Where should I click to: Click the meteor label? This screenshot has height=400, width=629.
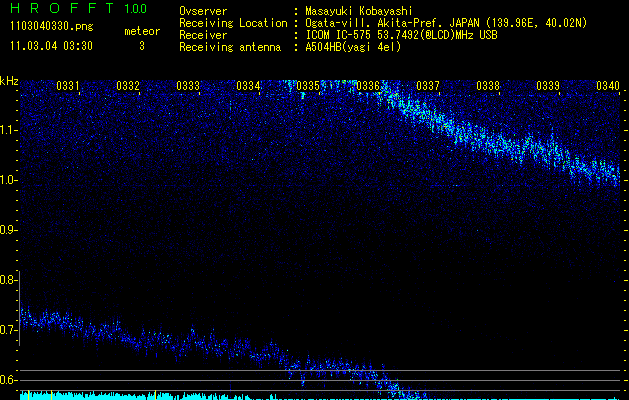coord(142,31)
